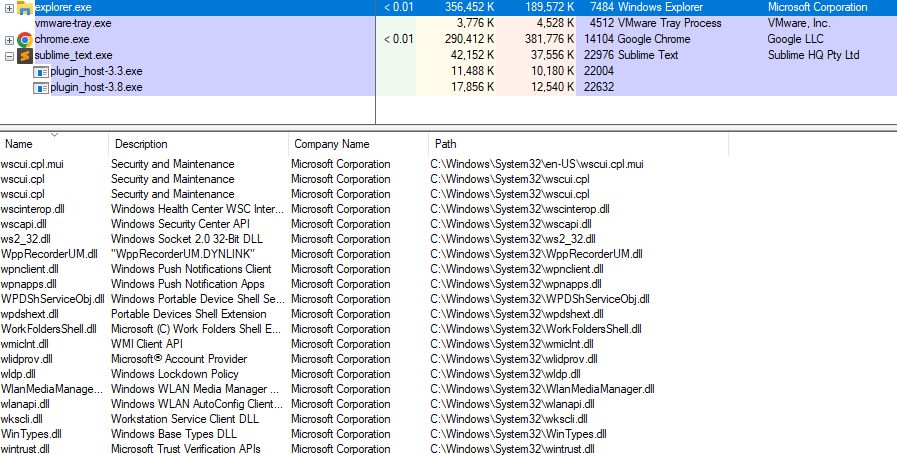
Task: Click the plugin_host-3.3.exe window icon
Action: coord(41,72)
